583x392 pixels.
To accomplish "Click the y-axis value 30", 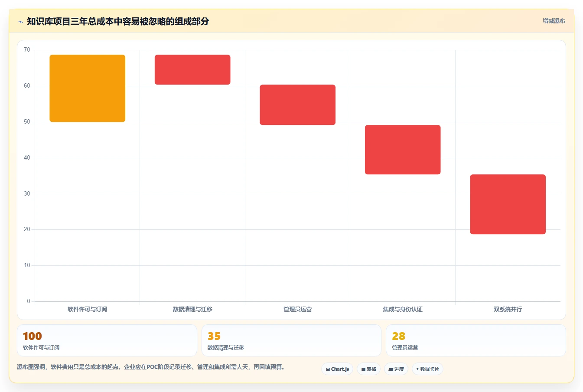I will [x=27, y=194].
